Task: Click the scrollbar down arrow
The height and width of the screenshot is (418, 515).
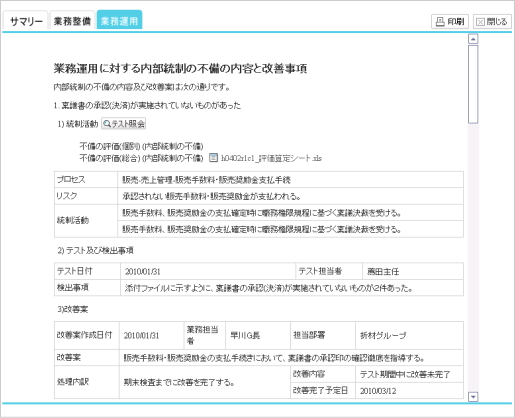Action: tap(473, 397)
